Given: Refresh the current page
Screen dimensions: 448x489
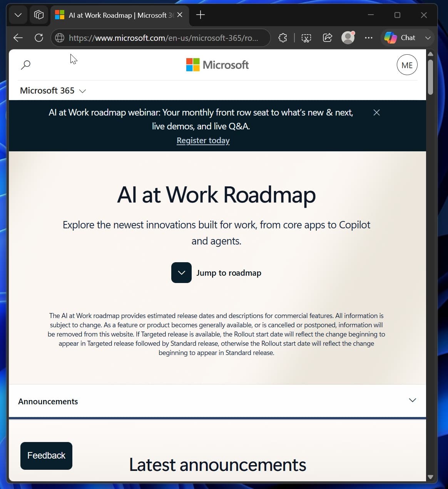Looking at the screenshot, I should (39, 38).
